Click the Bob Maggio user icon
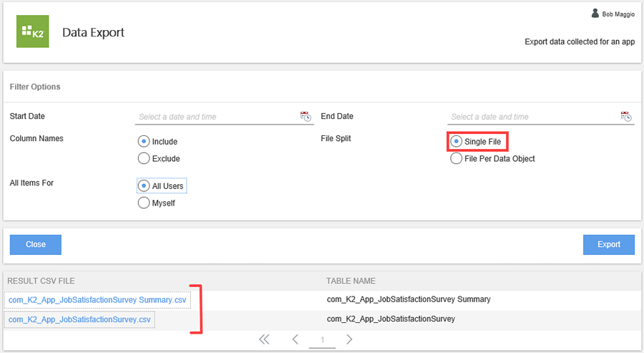Image resolution: width=644 pixels, height=353 pixels. pos(595,14)
